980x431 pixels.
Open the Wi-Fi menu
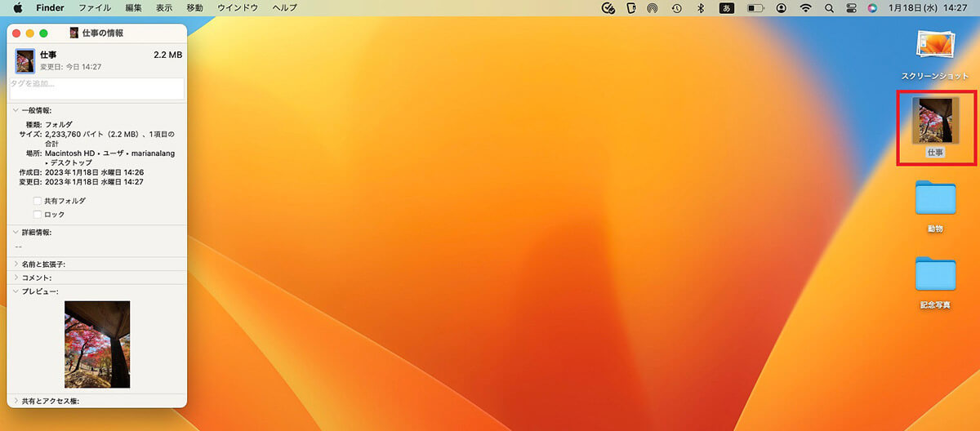(x=806, y=7)
